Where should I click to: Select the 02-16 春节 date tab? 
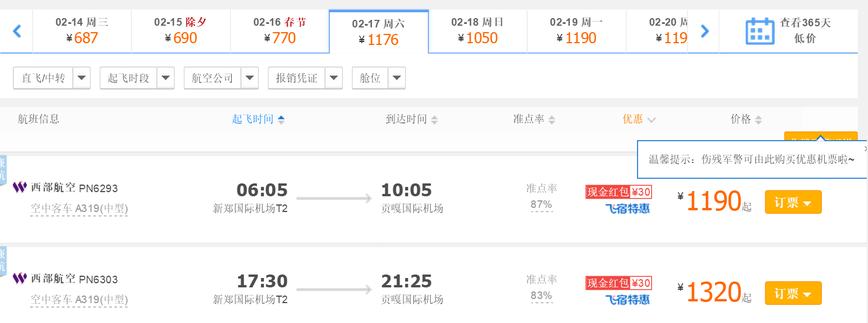280,31
